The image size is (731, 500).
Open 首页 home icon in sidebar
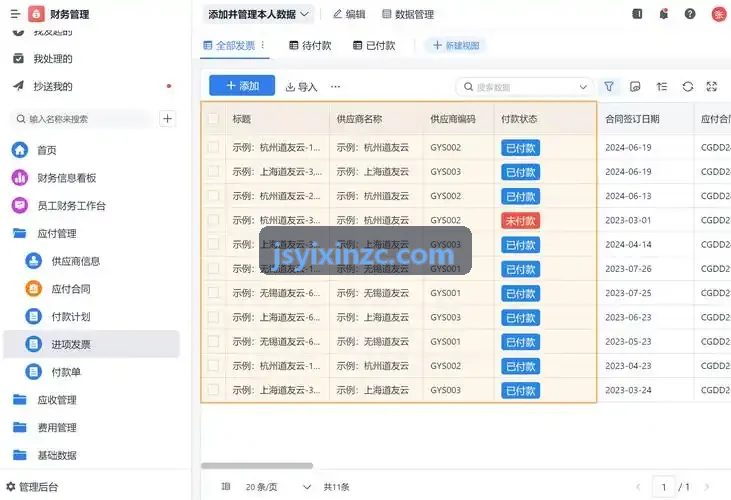20,150
